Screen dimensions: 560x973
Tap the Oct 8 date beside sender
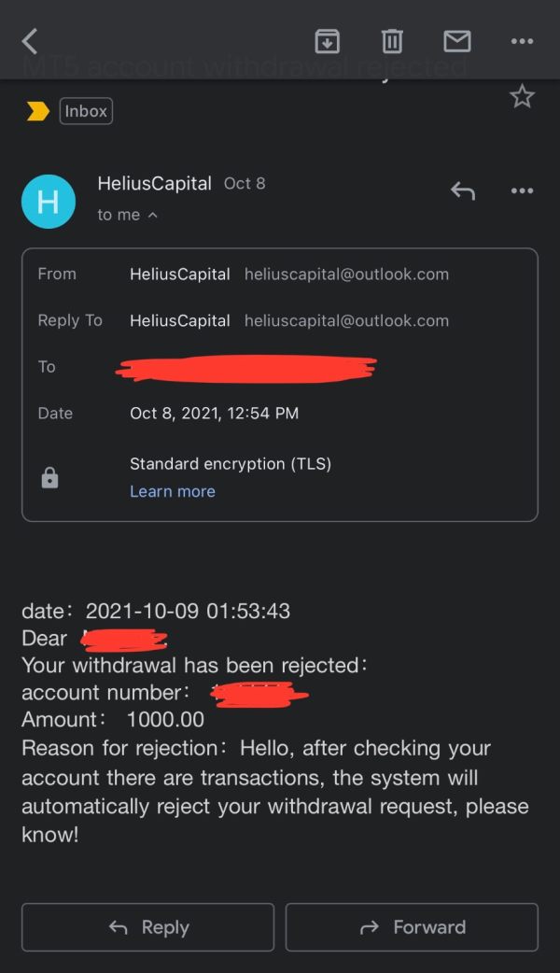tap(245, 184)
